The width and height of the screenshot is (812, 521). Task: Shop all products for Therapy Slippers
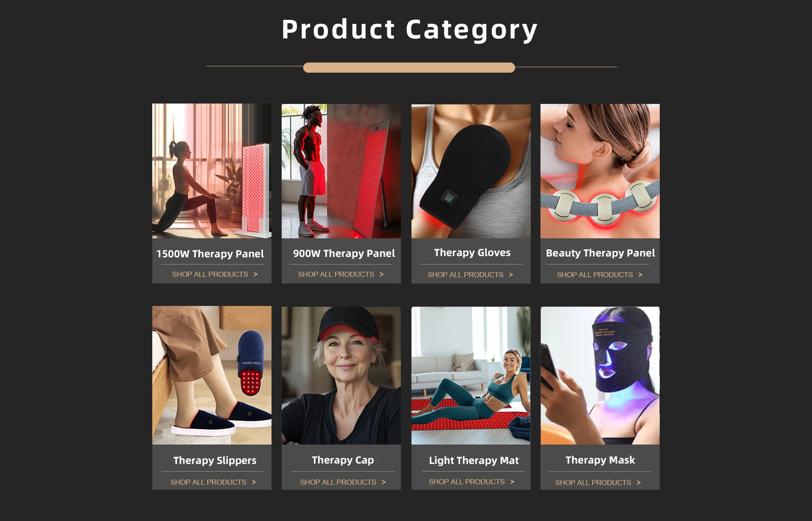208,482
